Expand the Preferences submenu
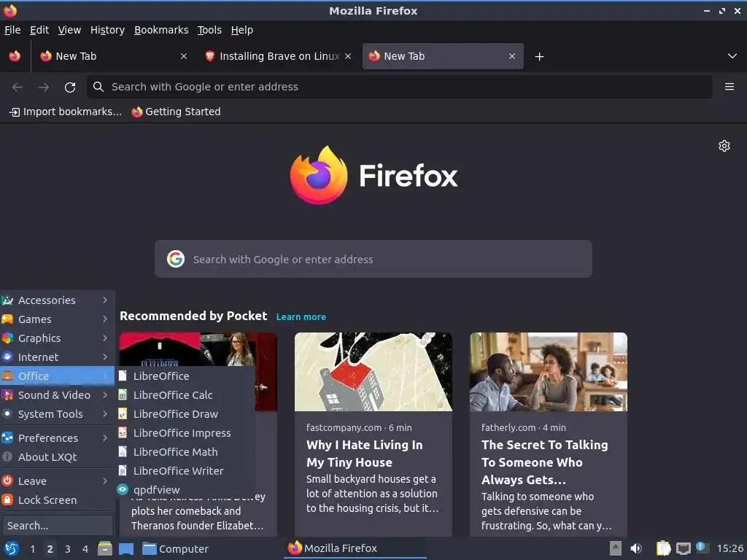The height and width of the screenshot is (560, 747). point(57,438)
